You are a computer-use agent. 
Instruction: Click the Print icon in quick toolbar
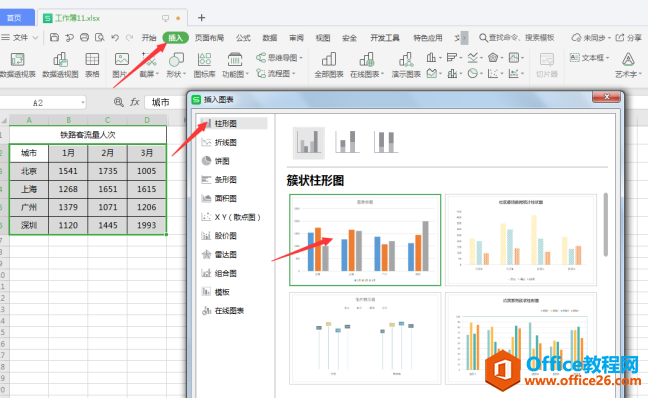pyautogui.click(x=84, y=38)
